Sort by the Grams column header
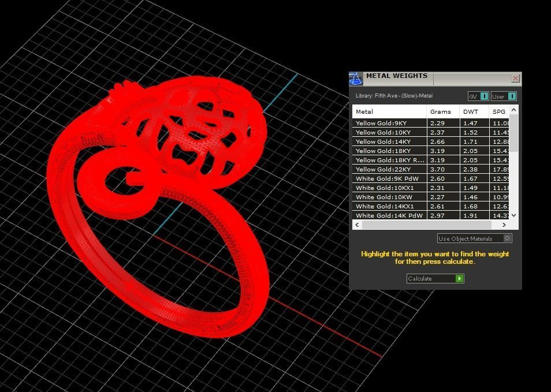Screen dimensions: 551x392 443,111
